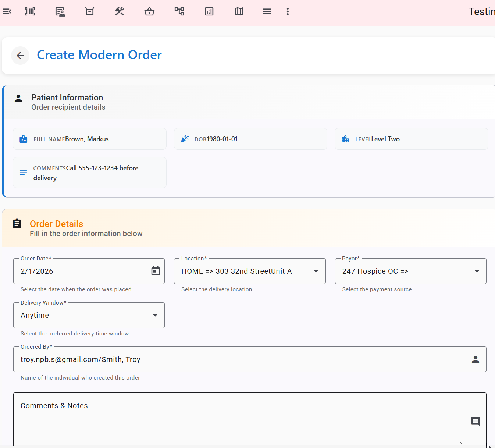This screenshot has height=448, width=495.
Task: Click the back arrow button
Action: coord(20,55)
